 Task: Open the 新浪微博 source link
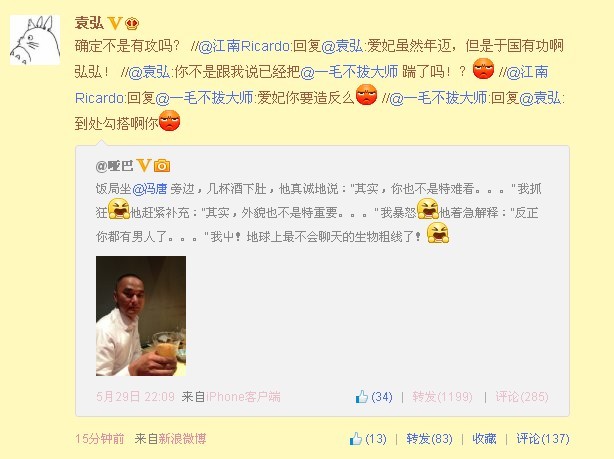182,439
